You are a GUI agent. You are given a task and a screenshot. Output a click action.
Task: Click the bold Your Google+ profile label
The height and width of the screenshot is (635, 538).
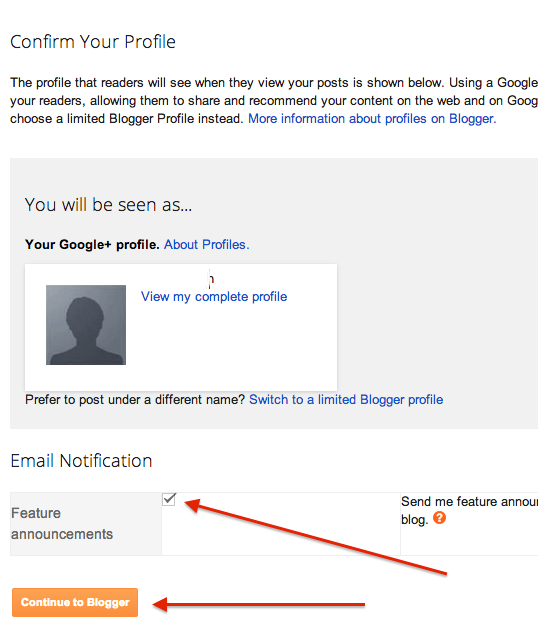(92, 245)
